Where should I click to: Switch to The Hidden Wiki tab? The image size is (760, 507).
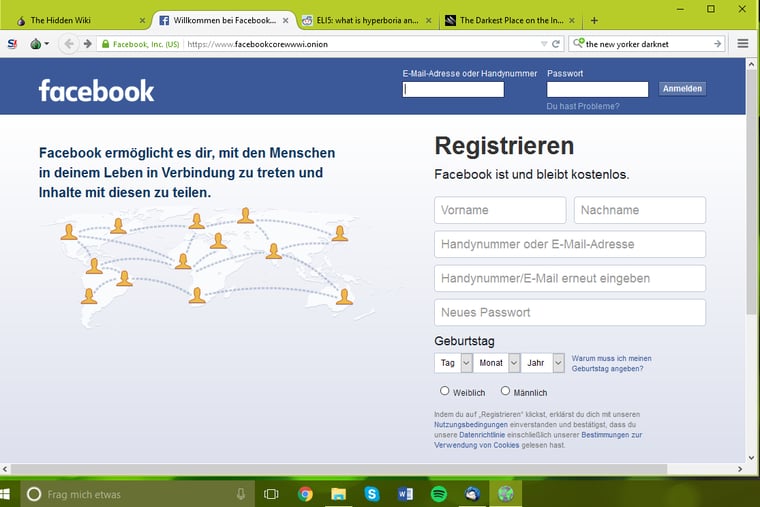[75, 20]
